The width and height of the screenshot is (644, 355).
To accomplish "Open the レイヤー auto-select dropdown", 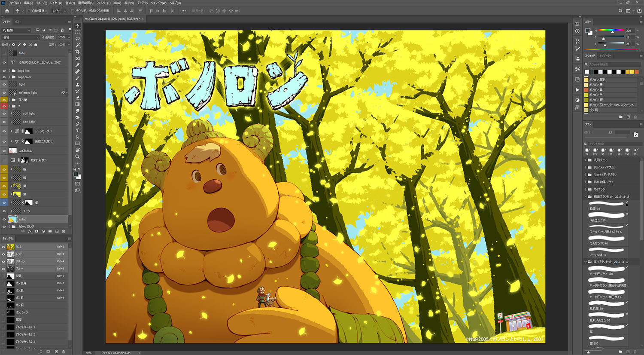I will (58, 11).
